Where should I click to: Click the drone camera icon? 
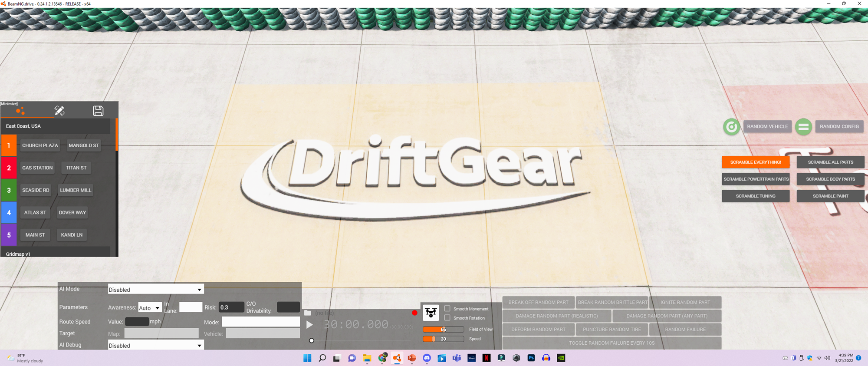tap(431, 312)
